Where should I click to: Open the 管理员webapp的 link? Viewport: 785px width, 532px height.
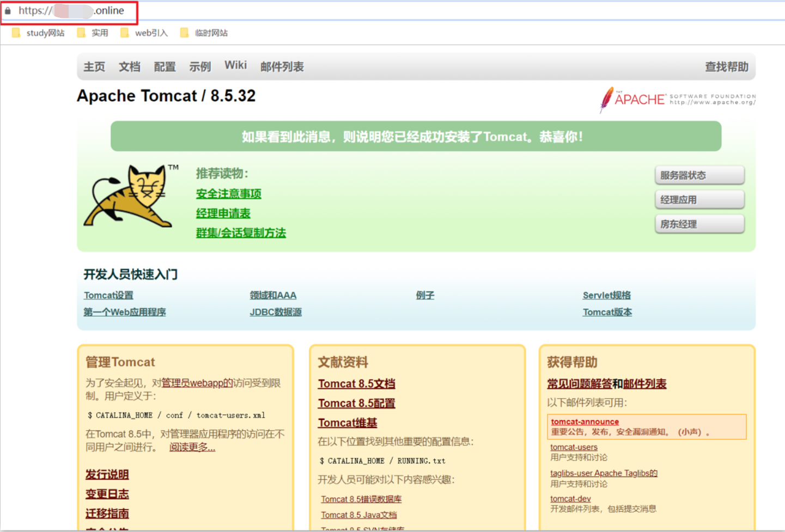coord(197,383)
